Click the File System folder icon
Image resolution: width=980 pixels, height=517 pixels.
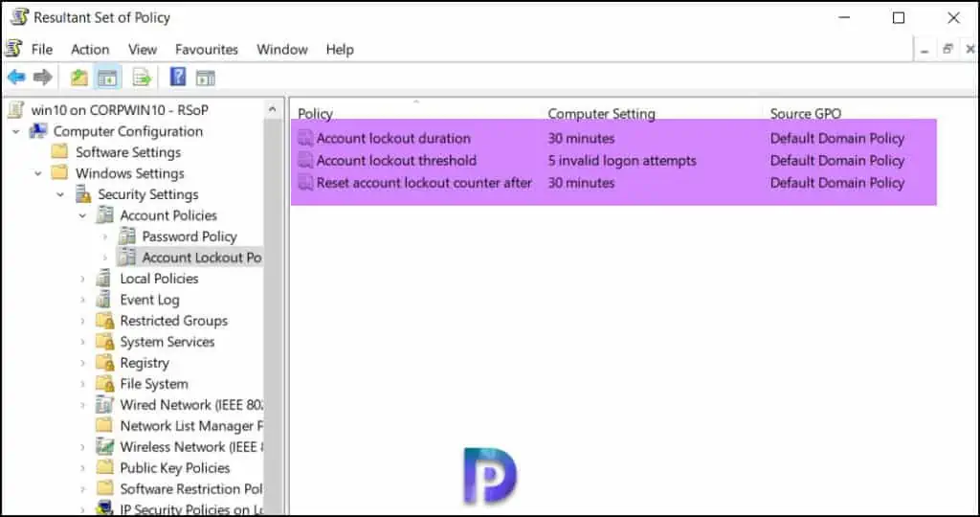[104, 384]
